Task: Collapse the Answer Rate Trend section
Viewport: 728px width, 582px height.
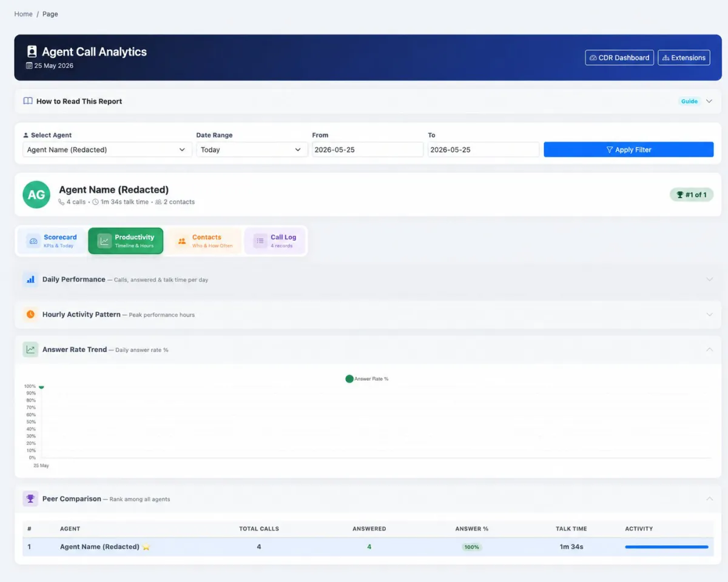Action: [x=710, y=350]
